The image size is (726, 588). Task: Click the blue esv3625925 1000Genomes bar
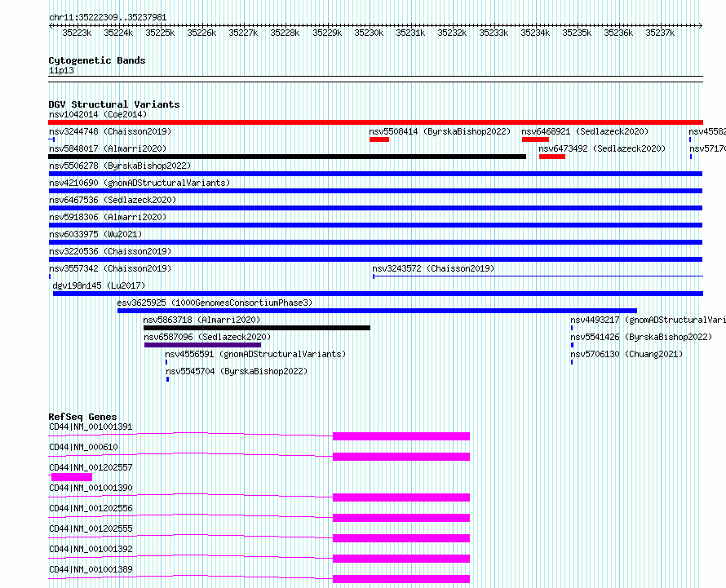(x=378, y=311)
